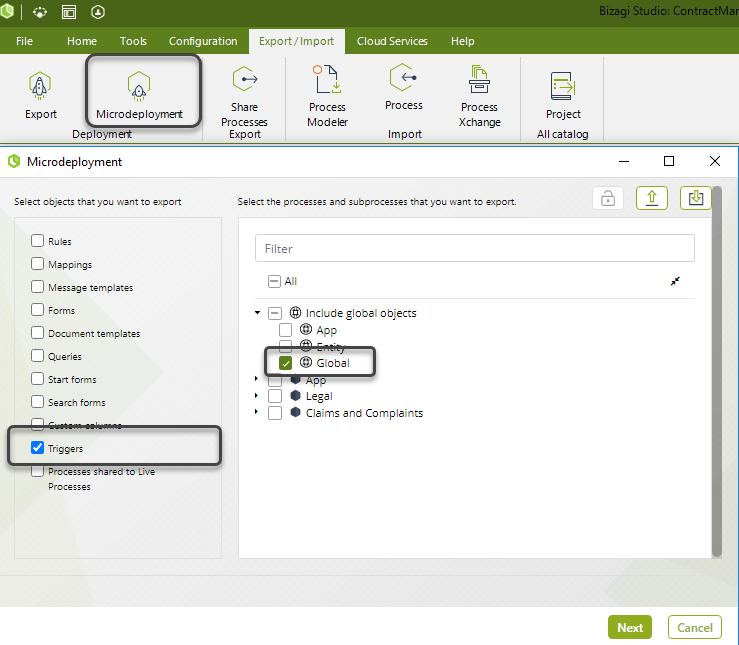Uncheck the Triggers checkbox
This screenshot has height=645, width=739.
(37, 448)
